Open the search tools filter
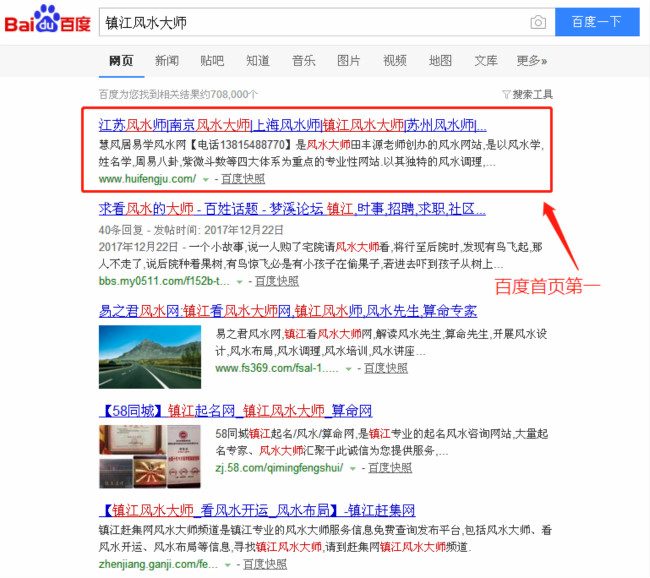This screenshot has width=650, height=578. click(x=527, y=95)
